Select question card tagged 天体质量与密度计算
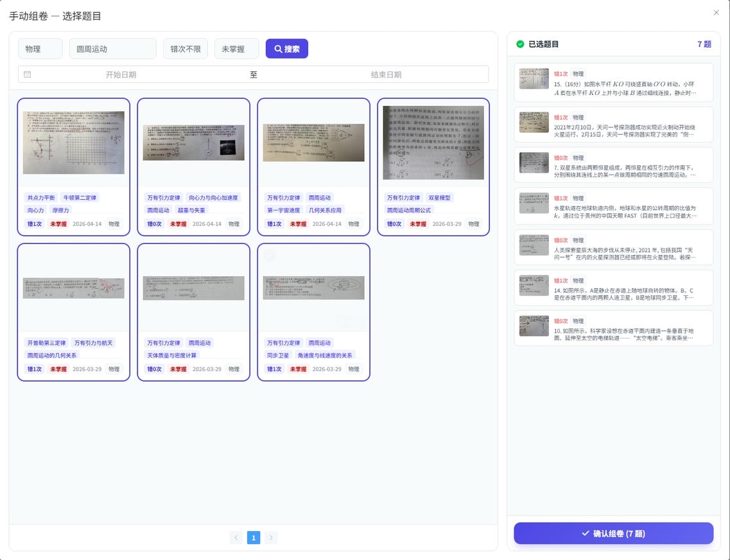This screenshot has width=730, height=560. coord(194,312)
